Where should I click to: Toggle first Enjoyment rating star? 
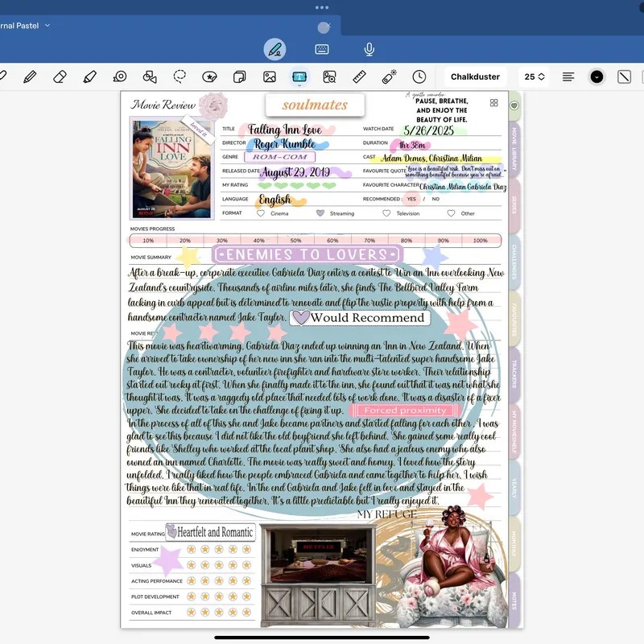click(191, 549)
